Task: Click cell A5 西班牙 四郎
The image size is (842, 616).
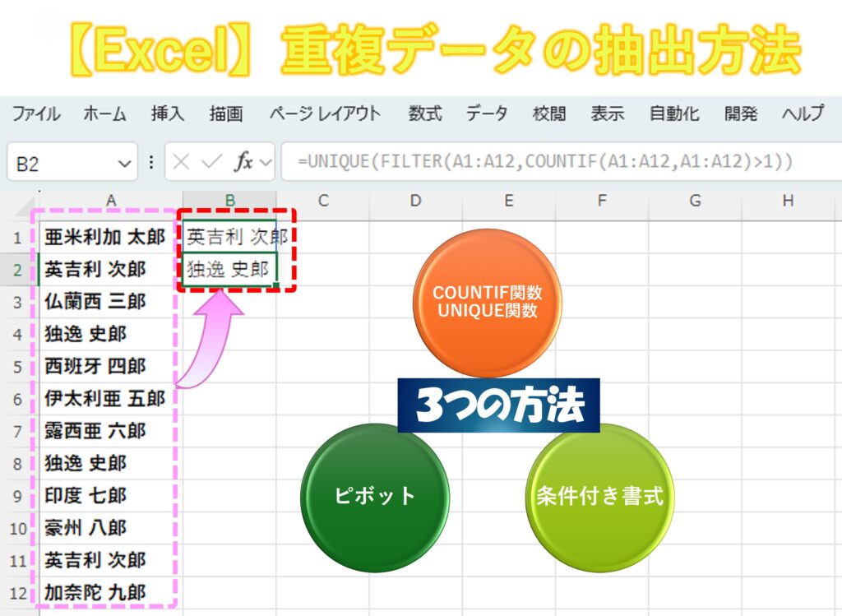Action: tap(111, 366)
